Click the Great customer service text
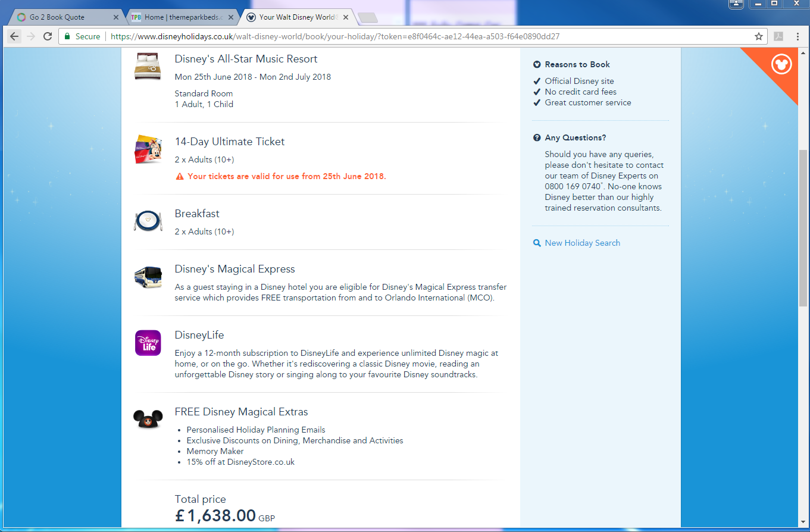This screenshot has width=810, height=532. tap(588, 102)
